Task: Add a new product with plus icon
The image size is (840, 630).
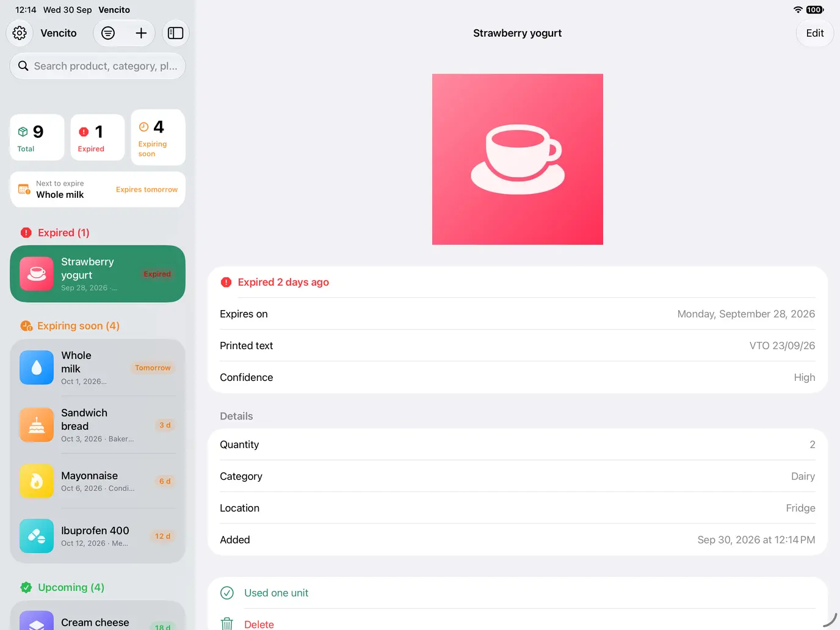Action: pyautogui.click(x=141, y=33)
